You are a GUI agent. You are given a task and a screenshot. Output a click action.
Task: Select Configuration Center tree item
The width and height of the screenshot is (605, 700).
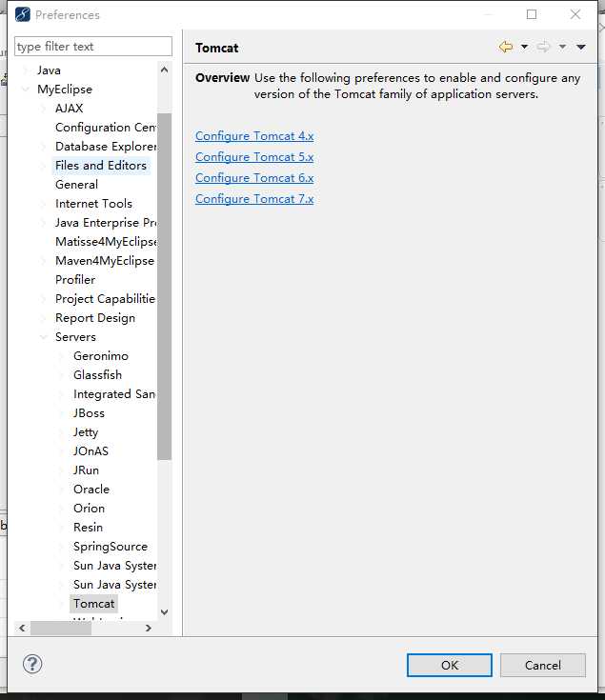pos(106,128)
